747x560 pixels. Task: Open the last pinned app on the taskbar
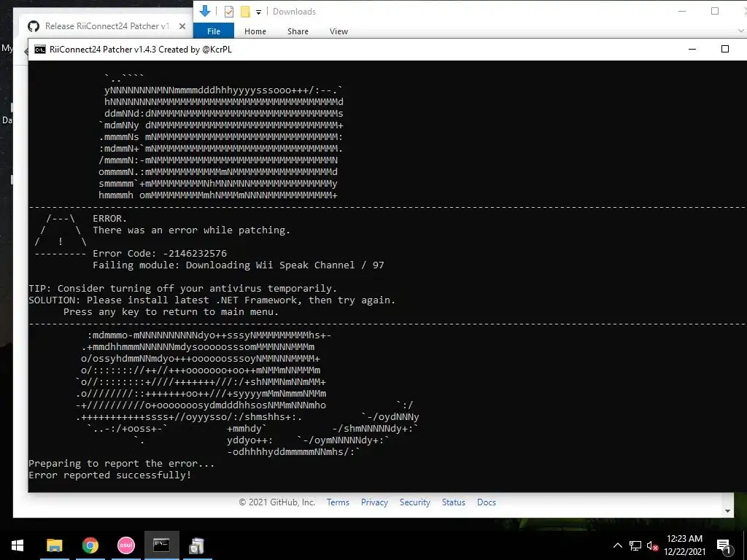click(197, 545)
